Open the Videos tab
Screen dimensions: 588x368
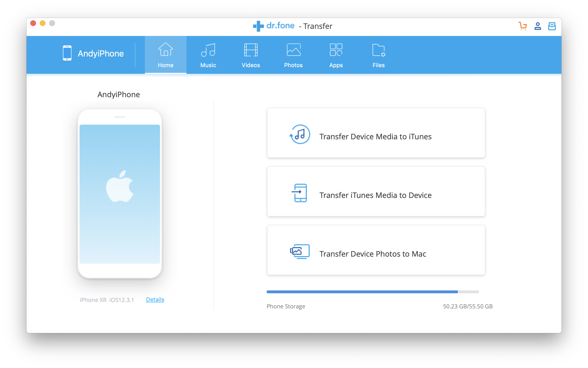(x=251, y=55)
